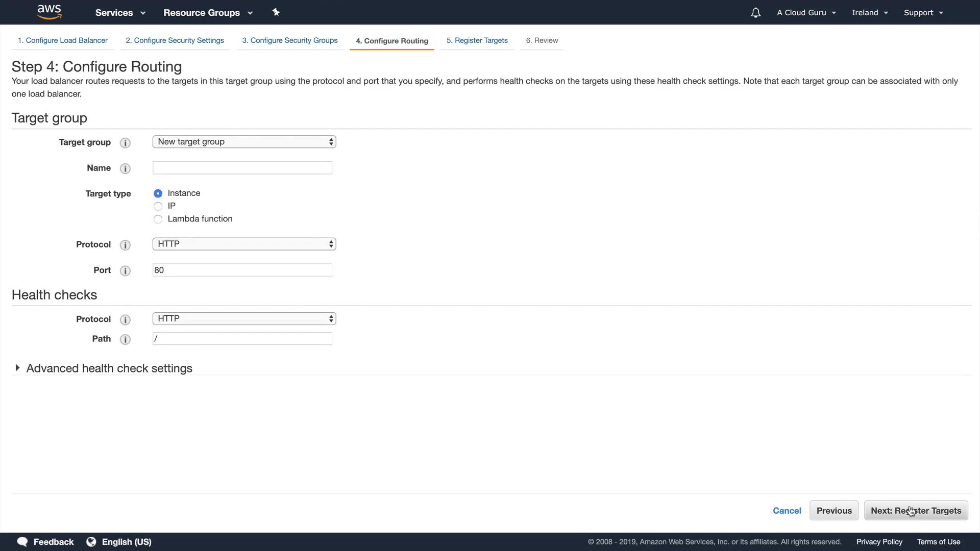The image size is (980, 551).
Task: Click the AWS logo home icon
Action: (x=49, y=12)
